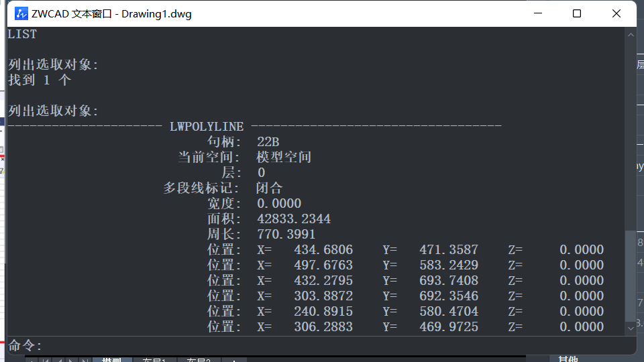Click the scroll-down arrow of text window
The width and height of the screenshot is (644, 362).
click(631, 328)
